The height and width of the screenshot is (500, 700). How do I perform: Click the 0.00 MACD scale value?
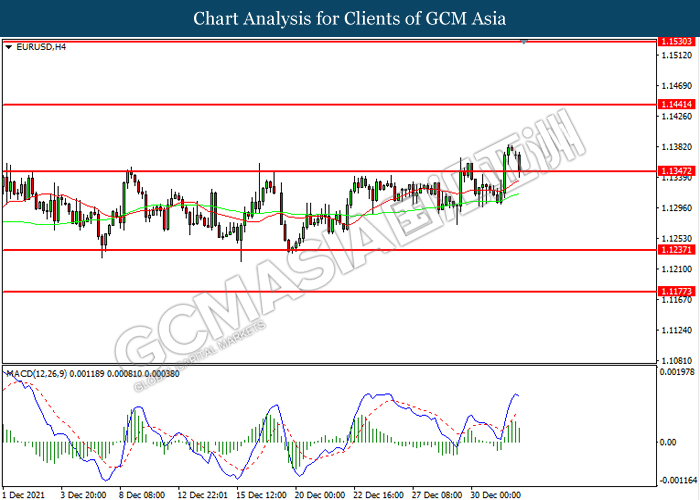pyautogui.click(x=668, y=442)
